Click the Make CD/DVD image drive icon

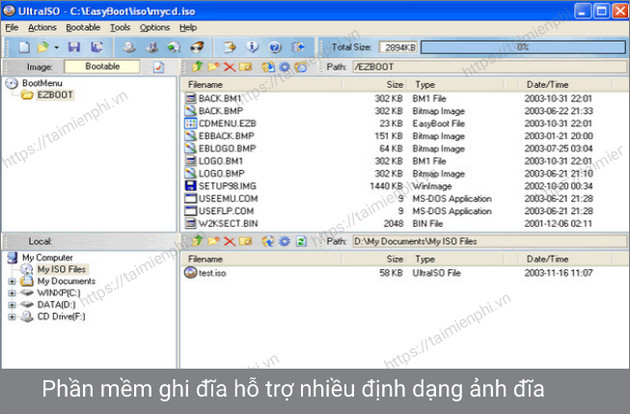pyautogui.click(x=129, y=47)
